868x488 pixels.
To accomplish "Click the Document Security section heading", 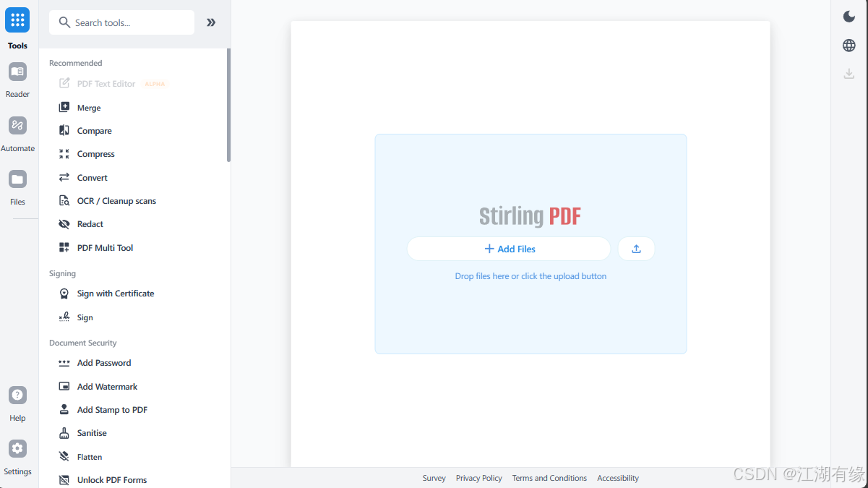I will pyautogui.click(x=83, y=343).
